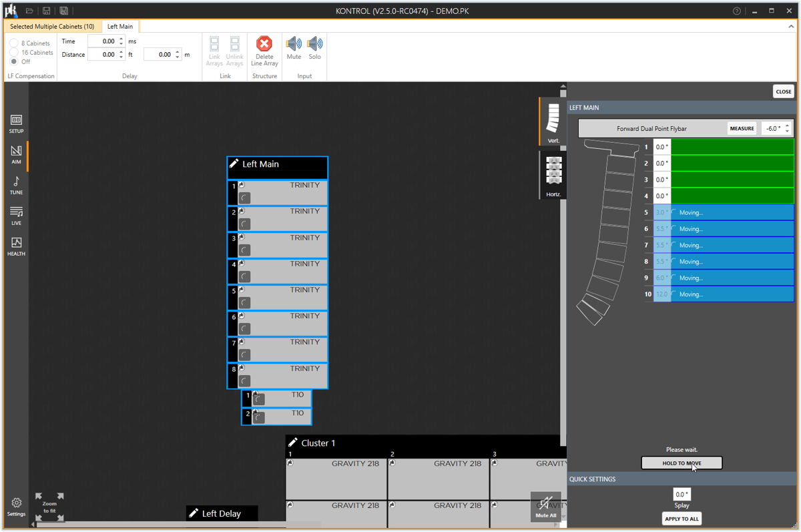801x532 pixels.
Task: Click the angle icon on TRINITY cabinet 8
Action: tap(244, 381)
